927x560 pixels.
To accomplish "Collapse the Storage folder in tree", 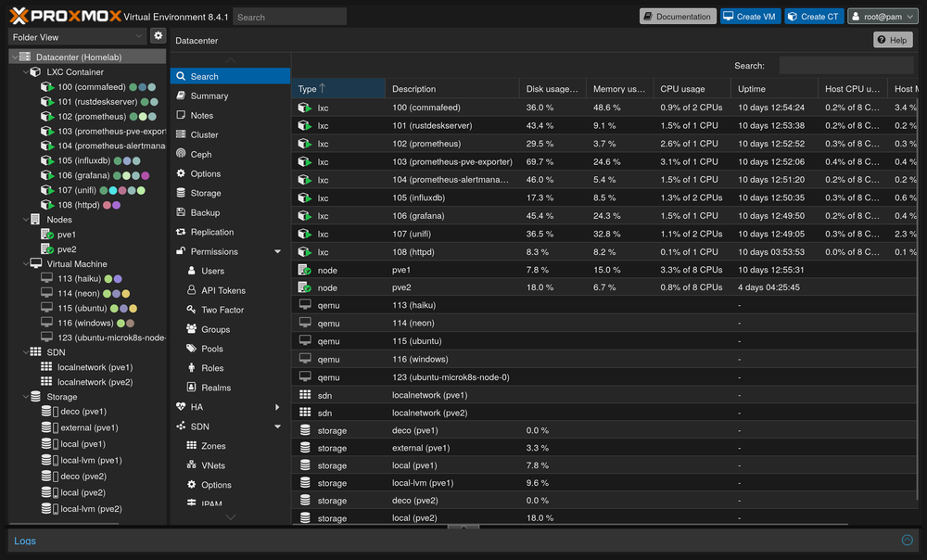I will click(x=25, y=397).
